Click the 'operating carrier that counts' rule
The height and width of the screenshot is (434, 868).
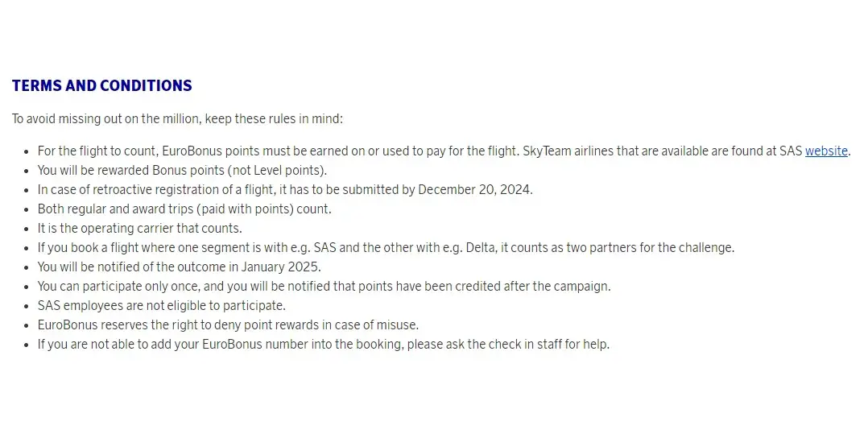point(139,229)
